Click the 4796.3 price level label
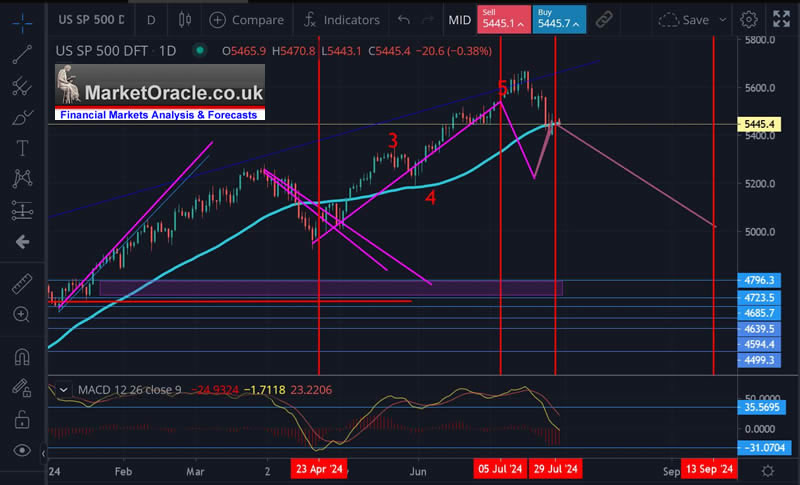Screen dimensions: 800x485 pos(759,280)
